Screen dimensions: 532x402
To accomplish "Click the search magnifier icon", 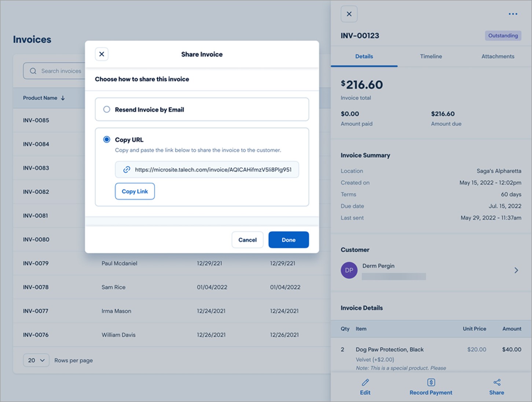I will [33, 71].
